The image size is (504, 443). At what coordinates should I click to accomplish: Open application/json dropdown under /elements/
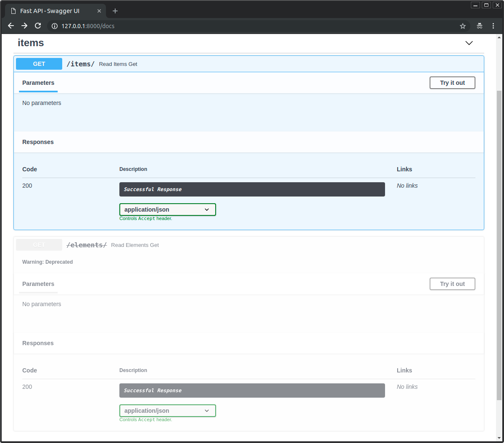167,411
